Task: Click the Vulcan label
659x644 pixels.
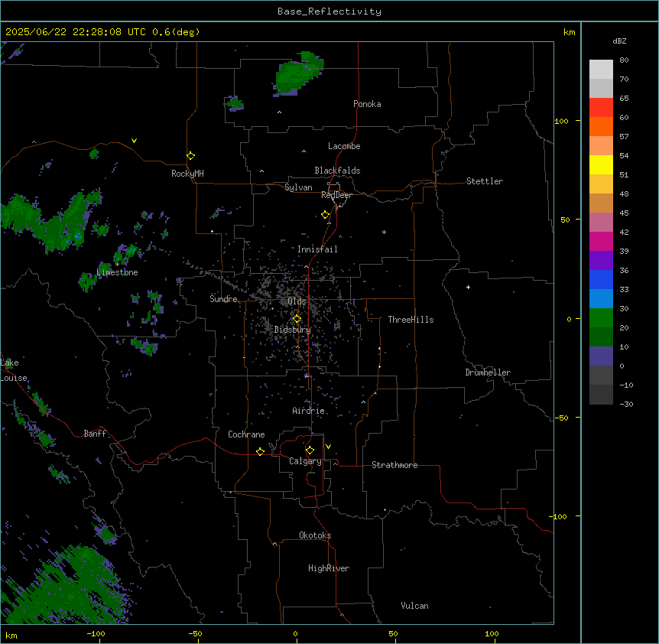Action: pyautogui.click(x=414, y=606)
